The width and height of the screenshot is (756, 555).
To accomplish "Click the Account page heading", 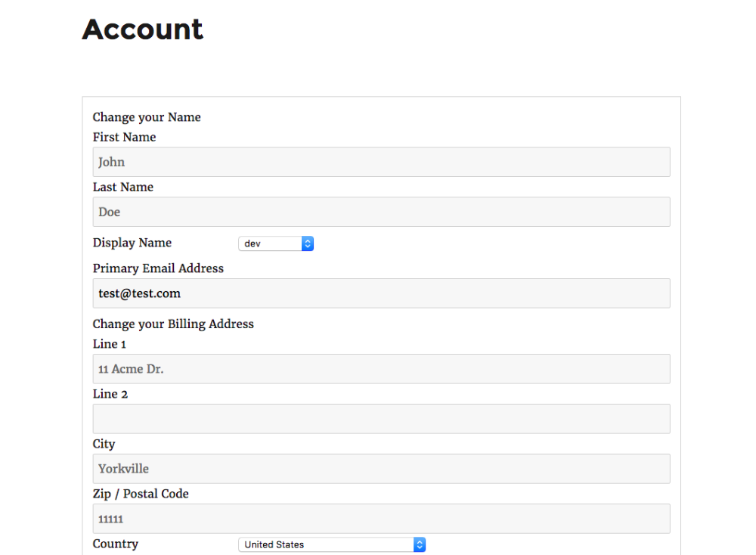I will 142,29.
